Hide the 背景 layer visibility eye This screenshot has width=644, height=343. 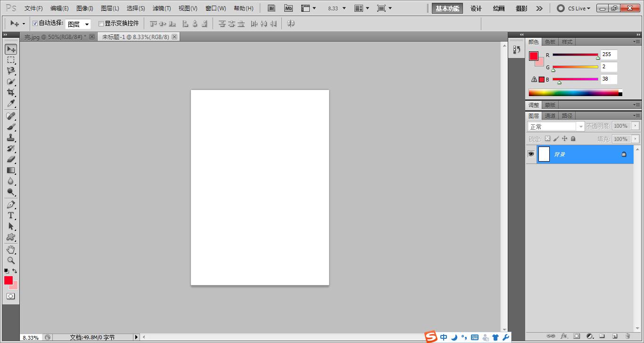[x=531, y=154]
